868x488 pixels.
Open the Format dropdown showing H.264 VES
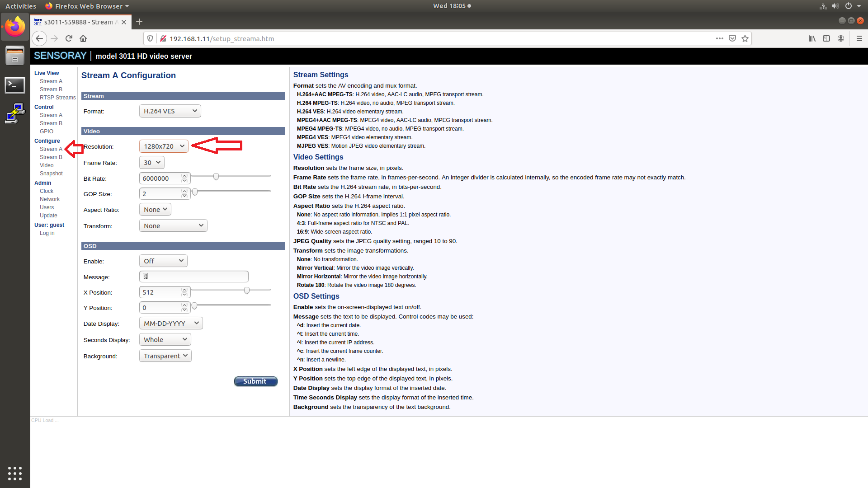point(170,111)
